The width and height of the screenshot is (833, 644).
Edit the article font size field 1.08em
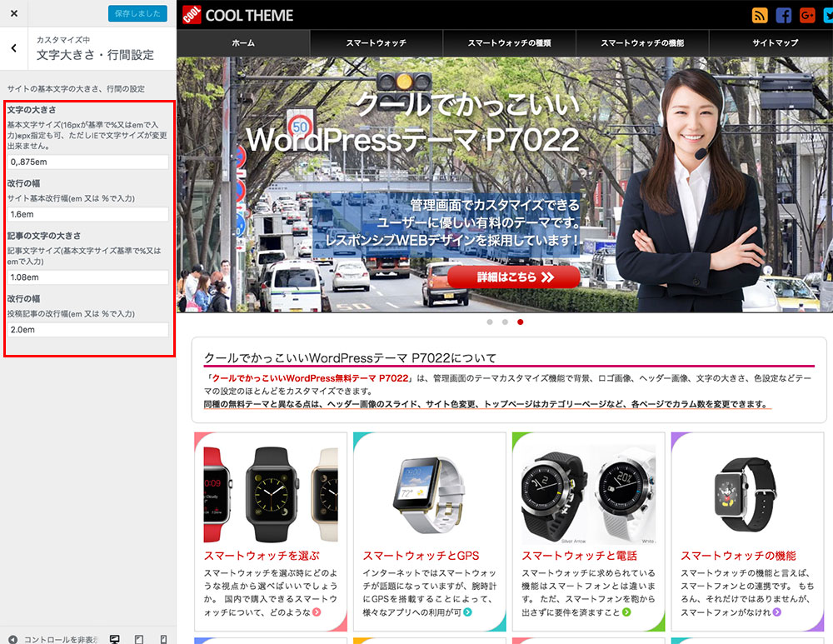[x=88, y=277]
